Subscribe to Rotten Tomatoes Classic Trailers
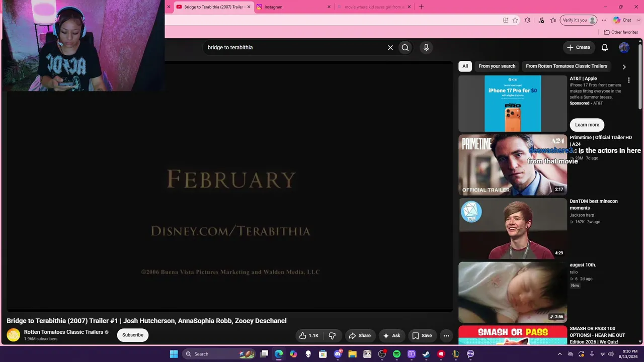 pos(133,335)
